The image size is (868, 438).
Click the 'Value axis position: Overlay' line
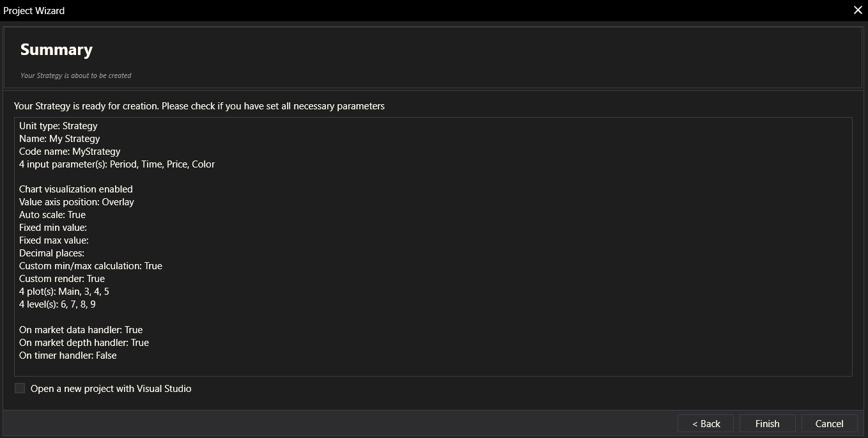[77, 202]
